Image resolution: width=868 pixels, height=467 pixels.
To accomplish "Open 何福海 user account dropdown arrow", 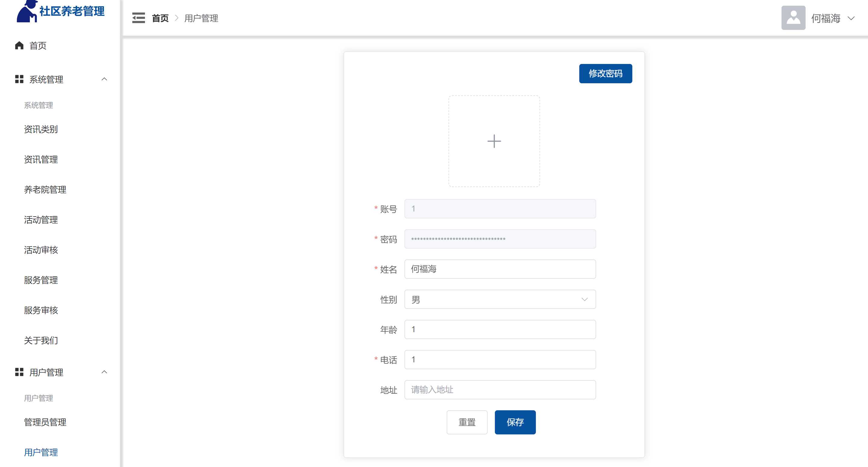I will point(851,18).
